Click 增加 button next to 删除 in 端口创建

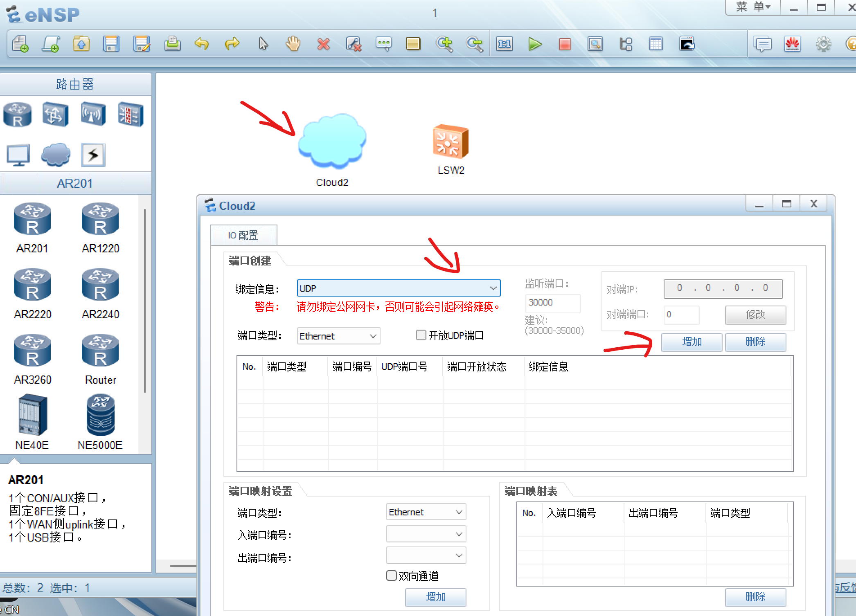[x=692, y=342]
